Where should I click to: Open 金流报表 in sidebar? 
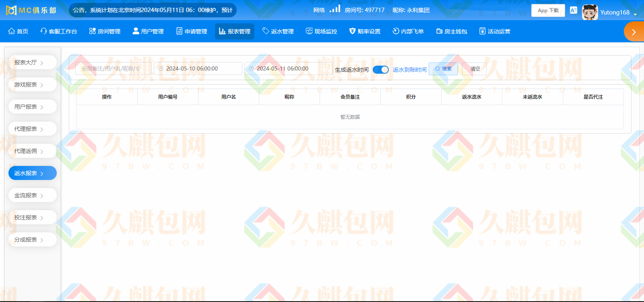(x=33, y=195)
